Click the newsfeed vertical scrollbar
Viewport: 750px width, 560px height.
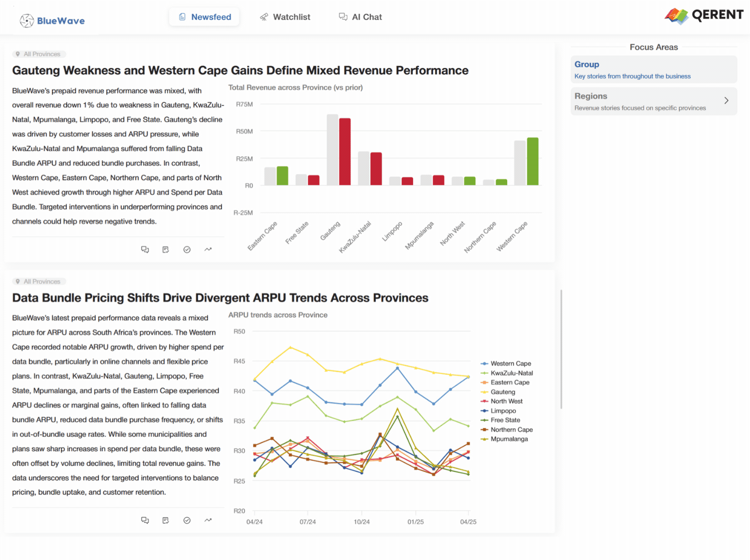point(561,349)
